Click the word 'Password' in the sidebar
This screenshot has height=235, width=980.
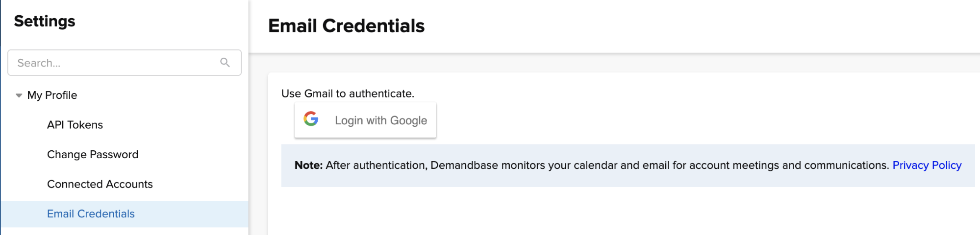coord(115,154)
